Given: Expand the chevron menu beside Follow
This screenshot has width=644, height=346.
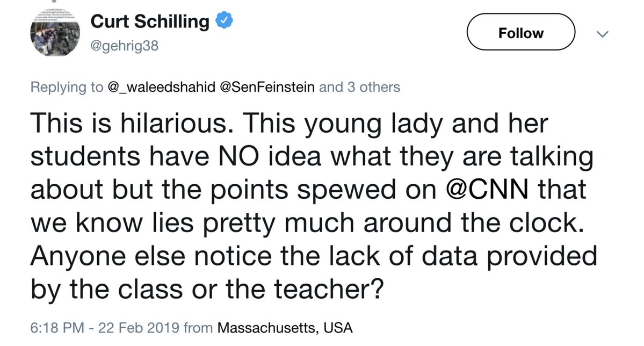Looking at the screenshot, I should (x=602, y=34).
